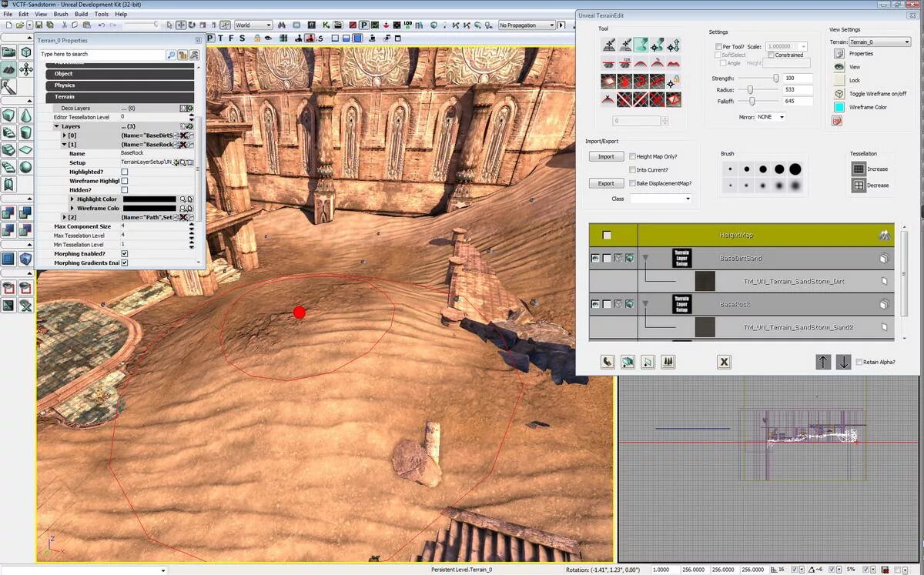
Task: Open the No Propagation dropdown
Action: click(x=527, y=25)
